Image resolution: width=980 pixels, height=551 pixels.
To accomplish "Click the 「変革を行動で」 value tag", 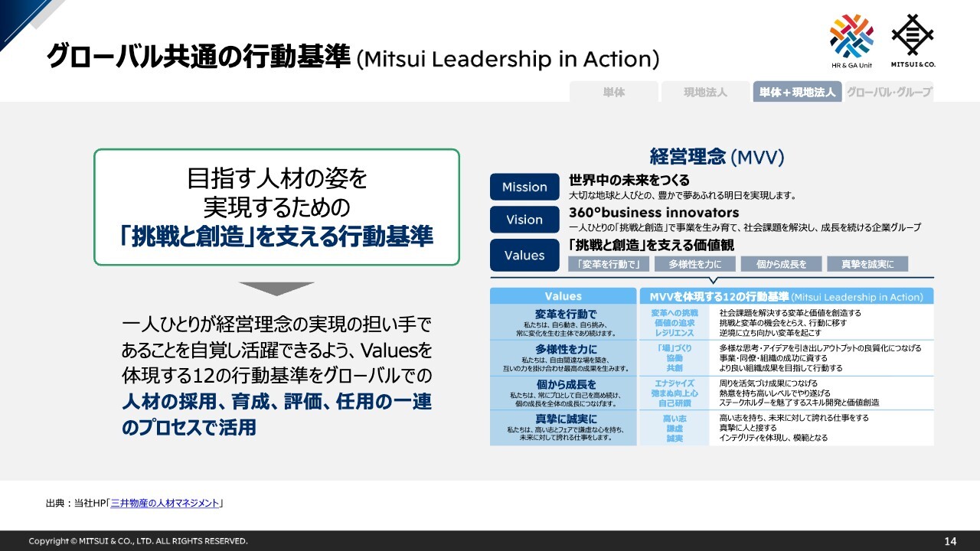I will pyautogui.click(x=609, y=264).
